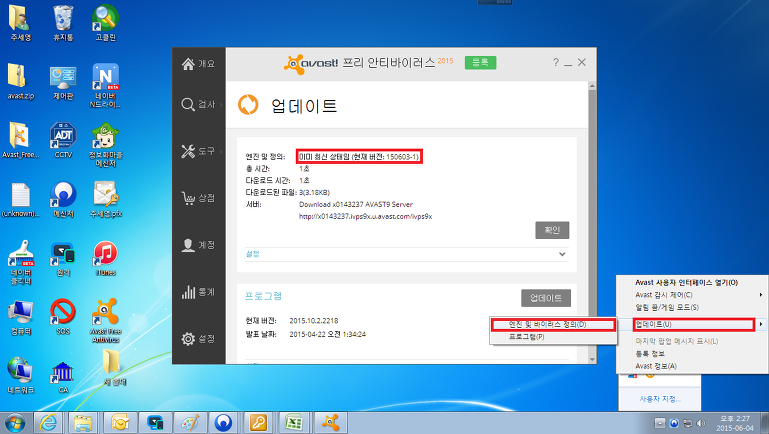Open Paint from the taskbar
Image resolution: width=769 pixels, height=434 pixels.
tap(189, 423)
